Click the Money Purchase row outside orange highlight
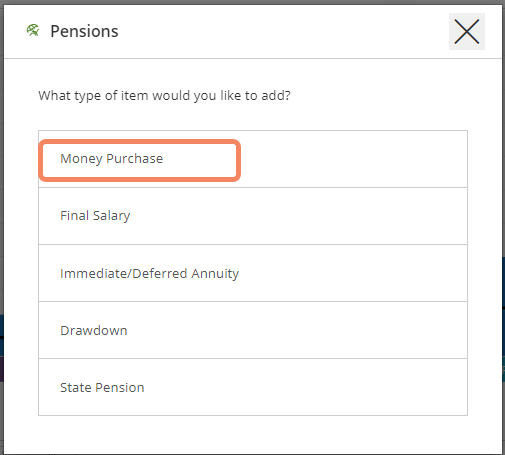This screenshot has width=505, height=455. (x=353, y=159)
